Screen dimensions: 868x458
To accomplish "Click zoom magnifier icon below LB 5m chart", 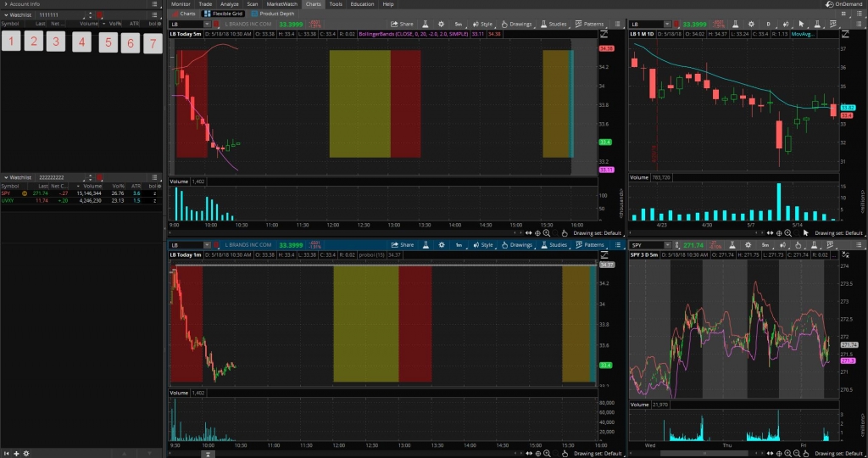I will point(547,233).
